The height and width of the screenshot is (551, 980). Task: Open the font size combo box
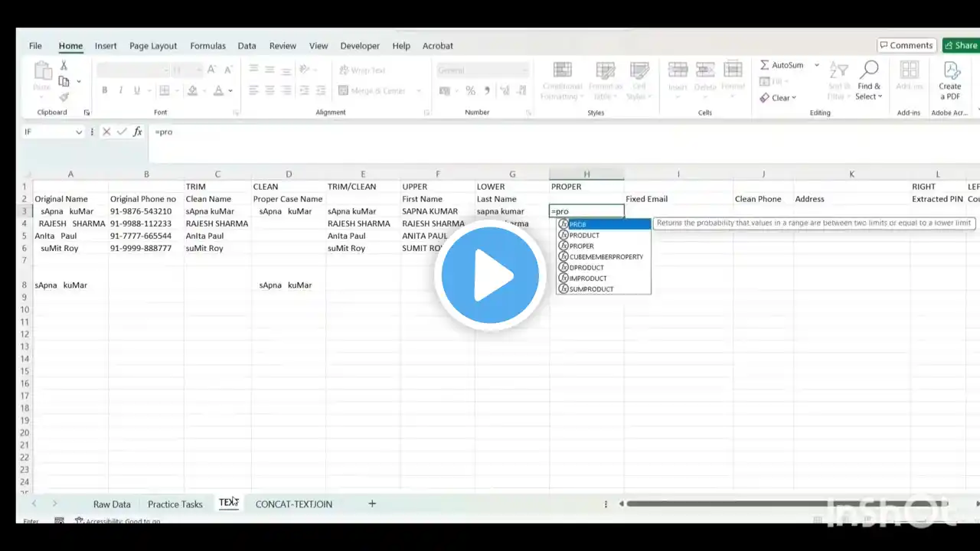(187, 70)
